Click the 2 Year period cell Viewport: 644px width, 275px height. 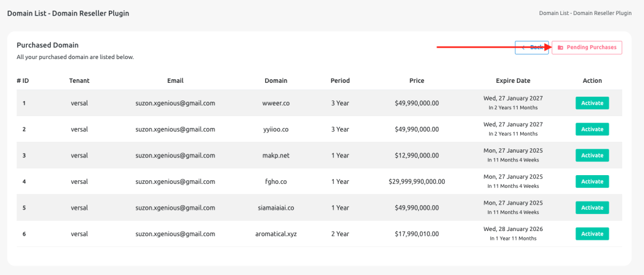[x=340, y=234]
